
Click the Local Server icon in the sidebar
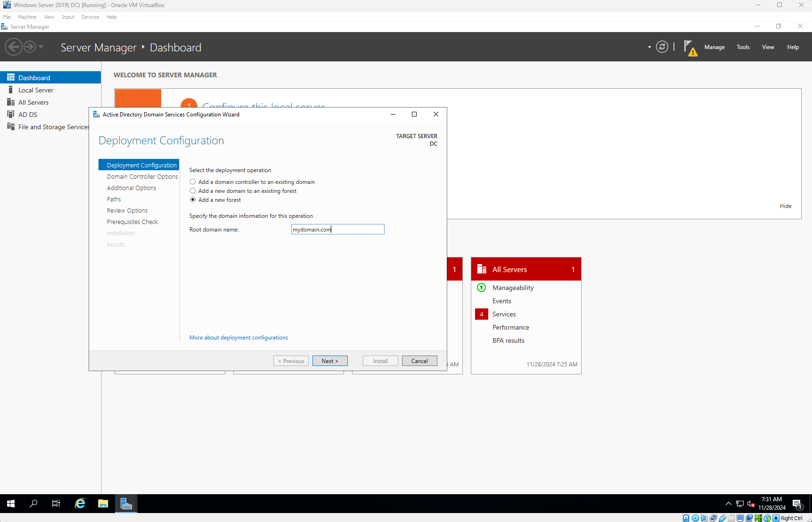point(11,90)
